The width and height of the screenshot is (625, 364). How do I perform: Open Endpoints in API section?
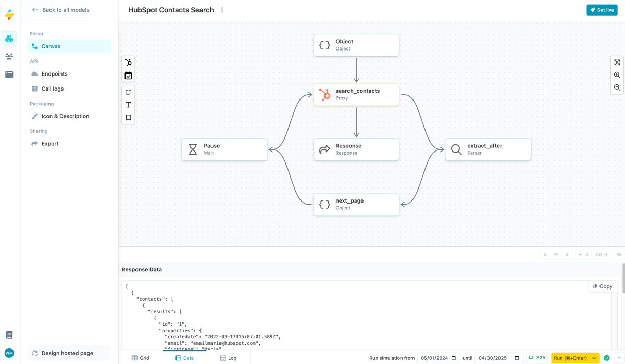69,74
